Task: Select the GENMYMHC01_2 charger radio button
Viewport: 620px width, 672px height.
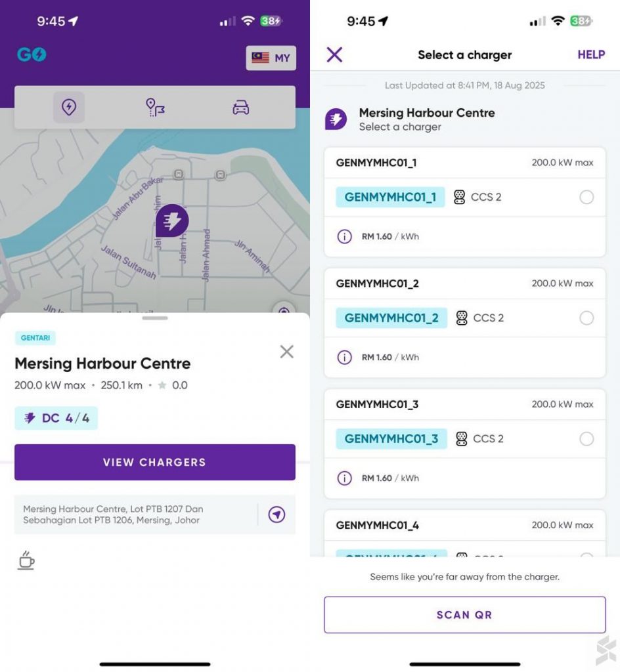Action: pyautogui.click(x=587, y=318)
